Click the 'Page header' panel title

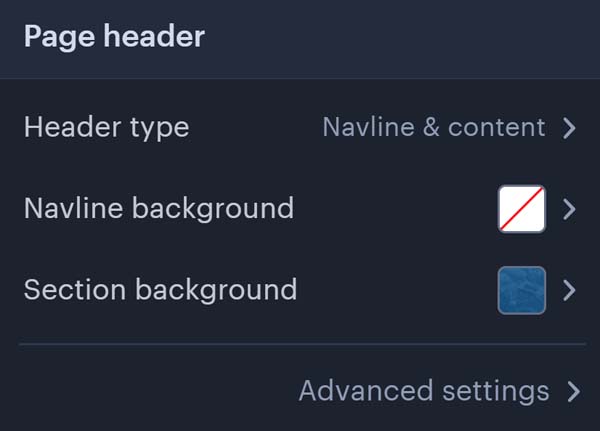(114, 37)
